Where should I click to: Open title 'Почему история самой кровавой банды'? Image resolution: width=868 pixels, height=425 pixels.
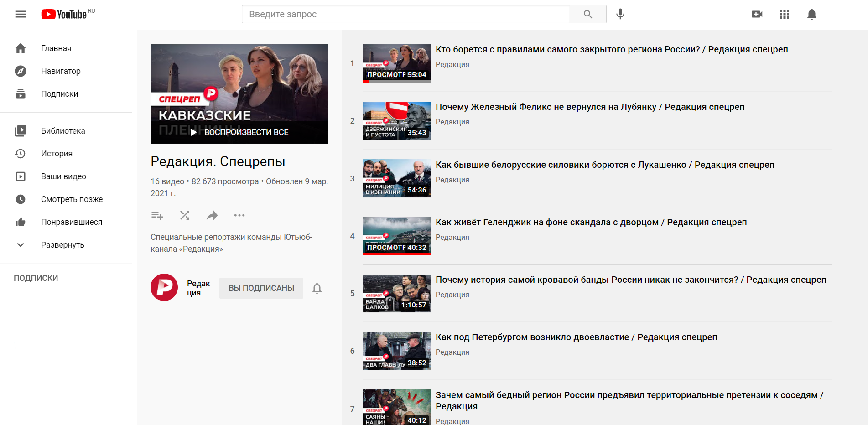[631, 280]
